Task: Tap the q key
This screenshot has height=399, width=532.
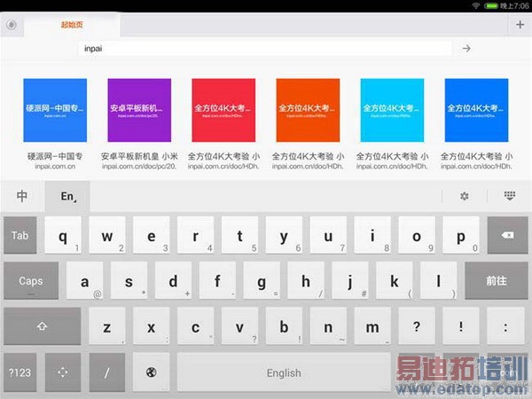Action: (x=63, y=235)
